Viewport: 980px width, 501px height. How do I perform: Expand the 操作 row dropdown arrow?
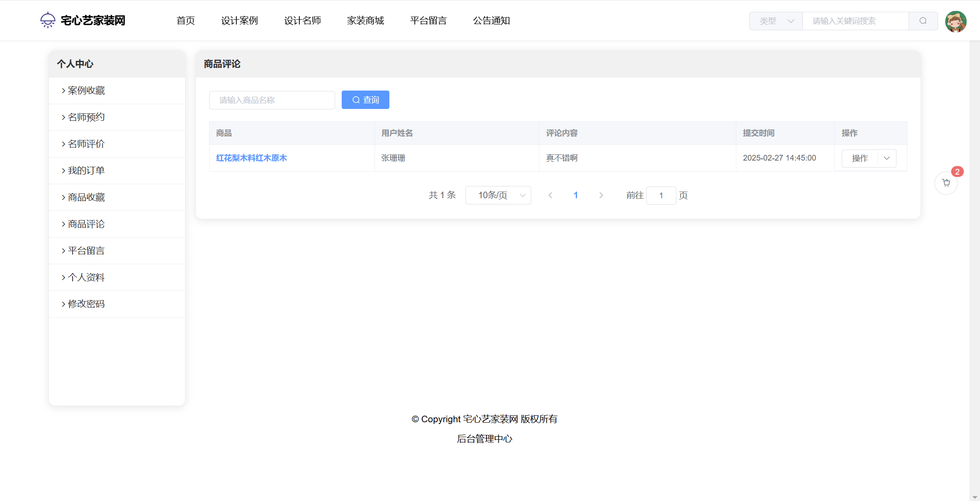pyautogui.click(x=887, y=158)
